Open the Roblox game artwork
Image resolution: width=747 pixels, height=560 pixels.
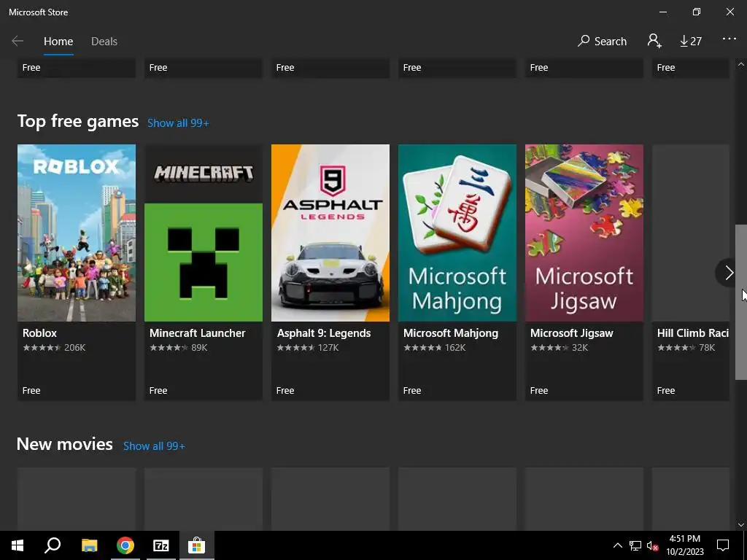coord(77,233)
